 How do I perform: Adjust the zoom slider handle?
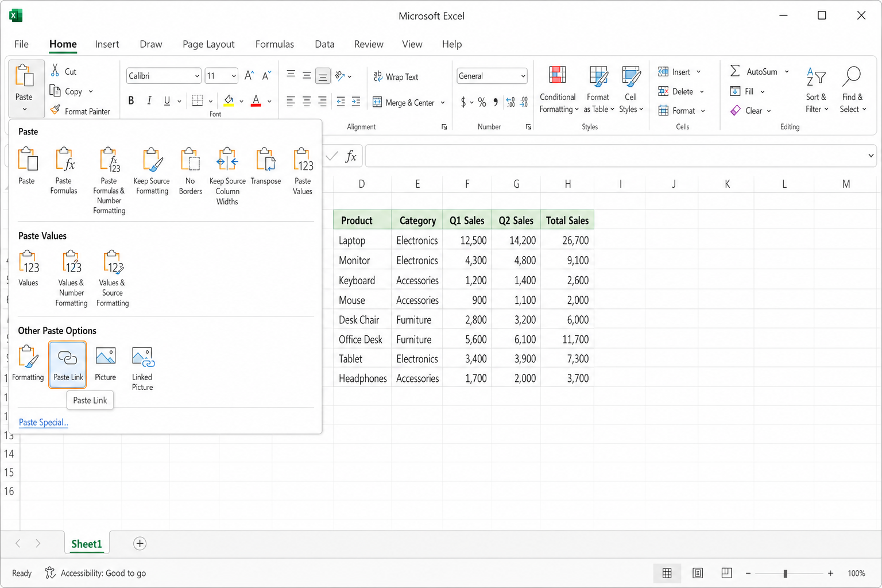[x=785, y=573]
